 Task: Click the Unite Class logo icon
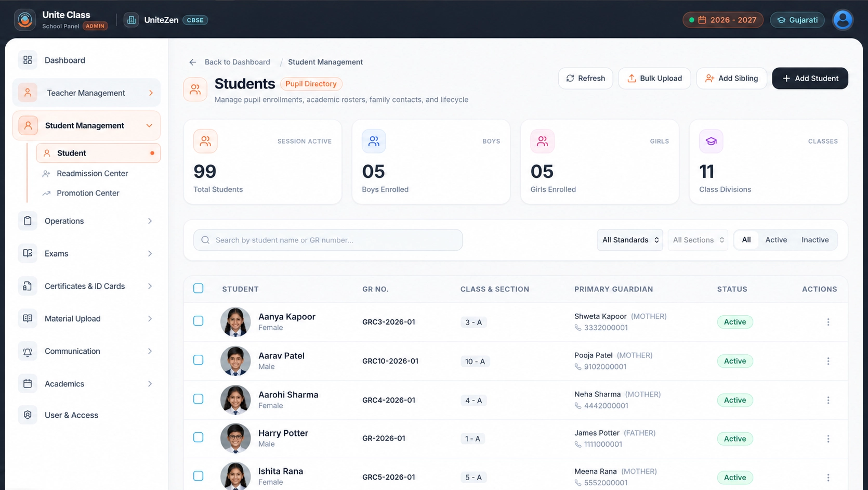(x=25, y=20)
